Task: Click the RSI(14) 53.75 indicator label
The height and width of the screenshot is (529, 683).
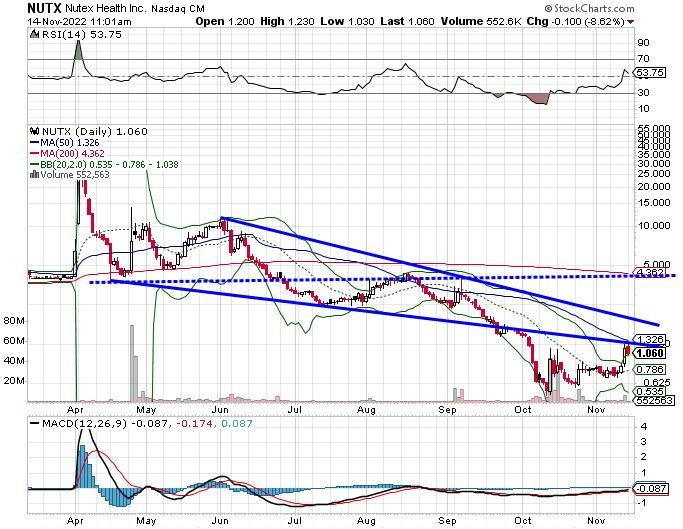Action: click(x=81, y=34)
